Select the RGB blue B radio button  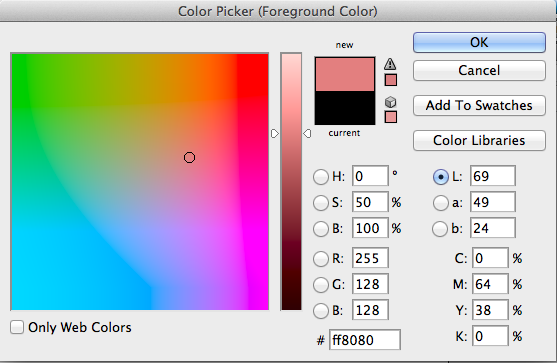pos(320,310)
